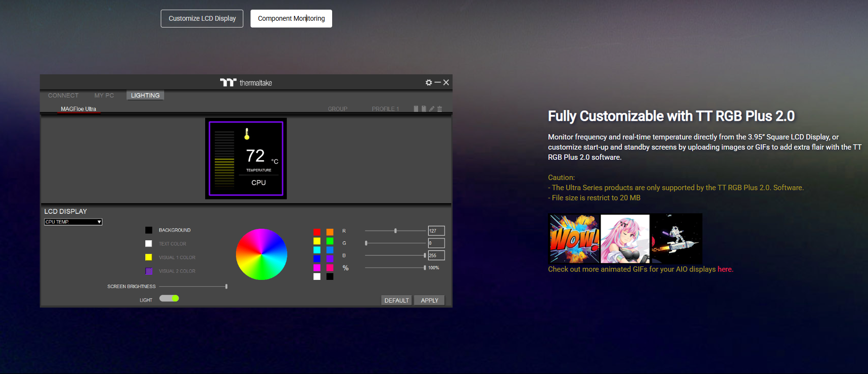The width and height of the screenshot is (868, 374).
Task: Click the R value field showing 127
Action: tap(436, 231)
